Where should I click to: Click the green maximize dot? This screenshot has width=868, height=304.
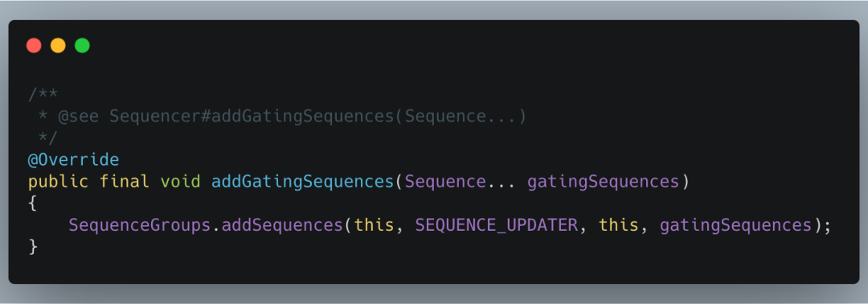tap(83, 45)
